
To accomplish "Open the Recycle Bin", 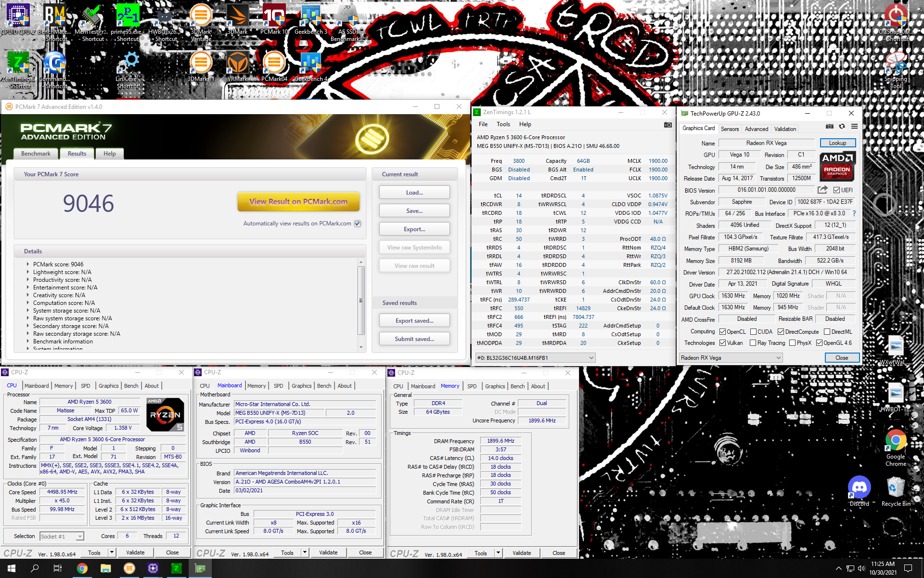I will coord(896,491).
